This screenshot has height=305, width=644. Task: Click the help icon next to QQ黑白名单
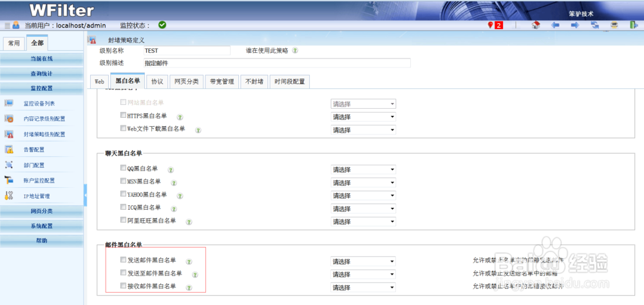click(171, 169)
